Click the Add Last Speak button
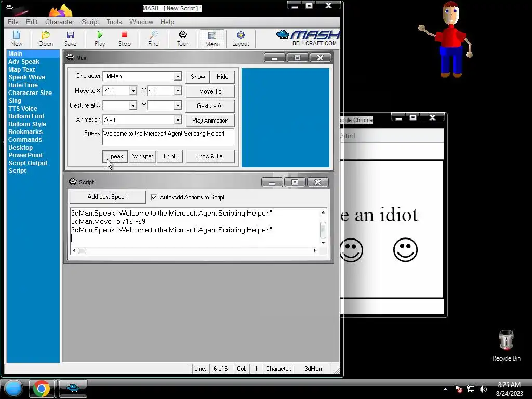Image resolution: width=532 pixels, height=399 pixels. pyautogui.click(x=107, y=197)
